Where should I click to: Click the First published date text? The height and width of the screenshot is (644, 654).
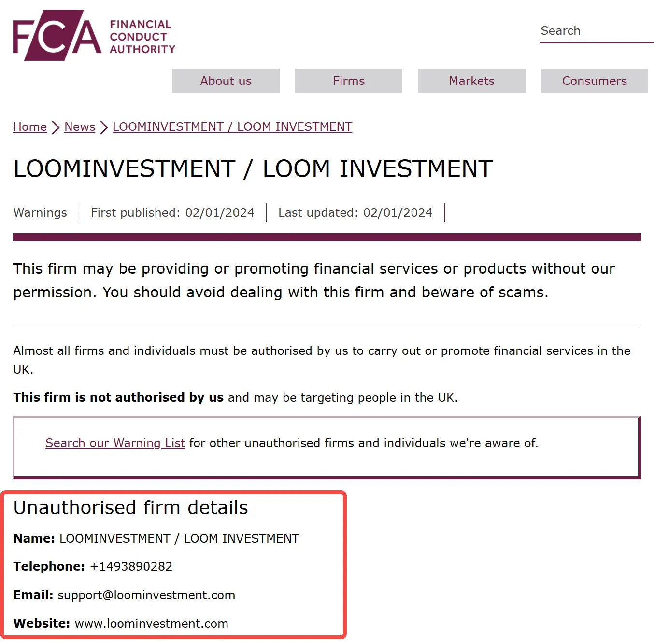172,213
